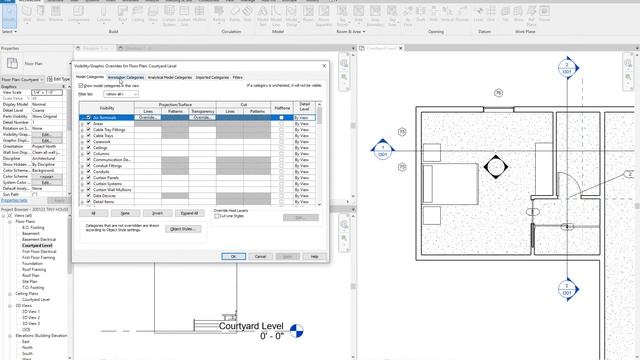Image resolution: width=640 pixels, height=360 pixels.
Task: Collapse the 3D Views node in Project Browser
Action: click(x=10, y=306)
